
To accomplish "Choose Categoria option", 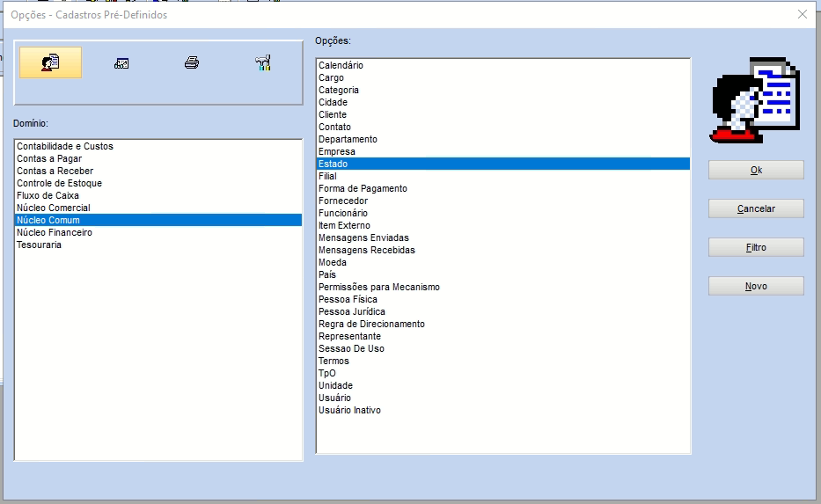I will [503, 90].
